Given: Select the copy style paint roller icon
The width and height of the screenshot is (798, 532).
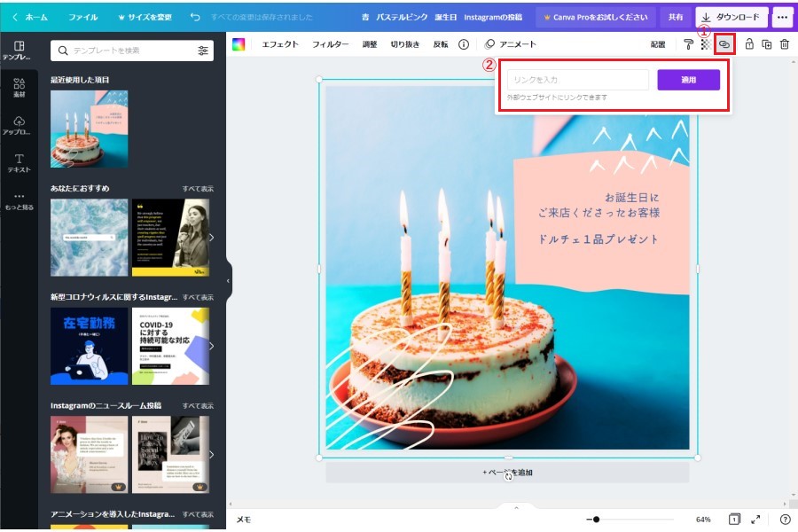Looking at the screenshot, I should 688,44.
